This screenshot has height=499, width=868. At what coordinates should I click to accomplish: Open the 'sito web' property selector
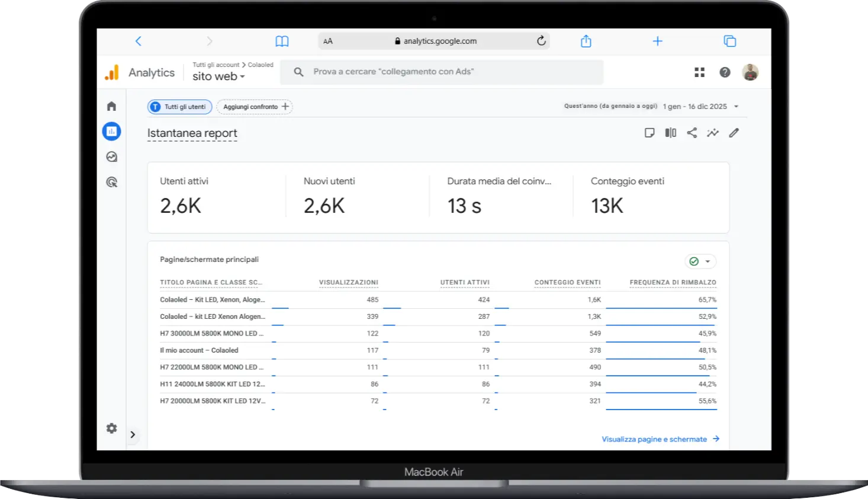[218, 76]
